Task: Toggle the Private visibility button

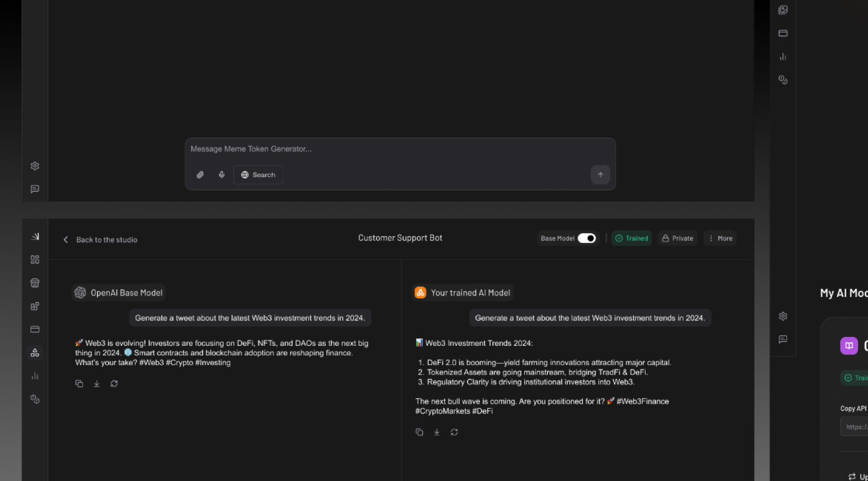Action: [678, 238]
